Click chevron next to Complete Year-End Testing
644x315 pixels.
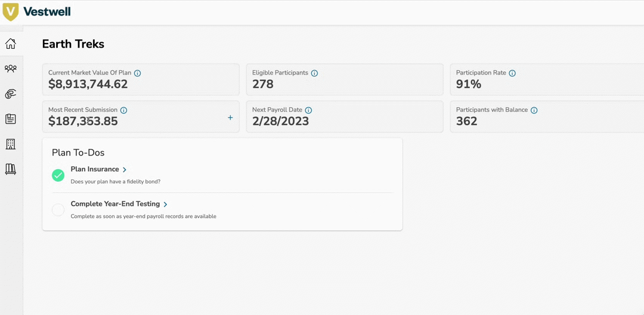coord(166,204)
